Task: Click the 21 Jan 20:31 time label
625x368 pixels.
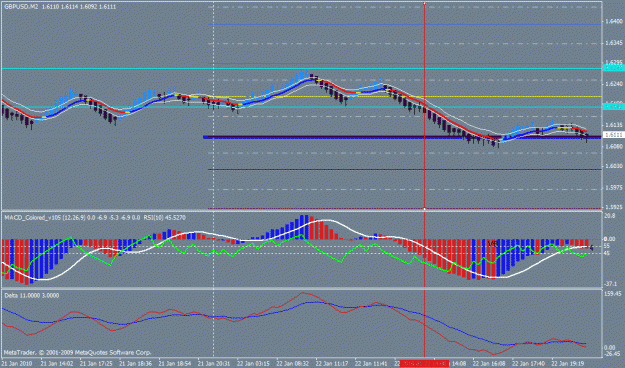Action: (x=214, y=363)
